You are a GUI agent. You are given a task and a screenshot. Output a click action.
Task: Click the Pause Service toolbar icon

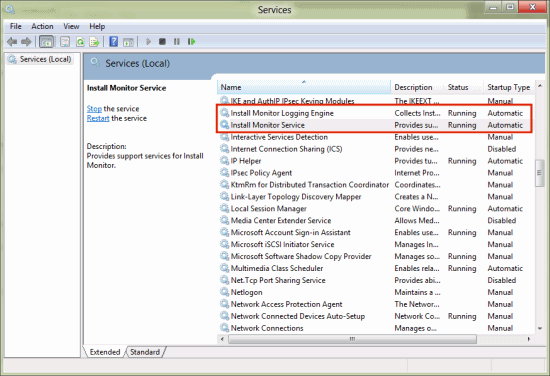tap(176, 42)
